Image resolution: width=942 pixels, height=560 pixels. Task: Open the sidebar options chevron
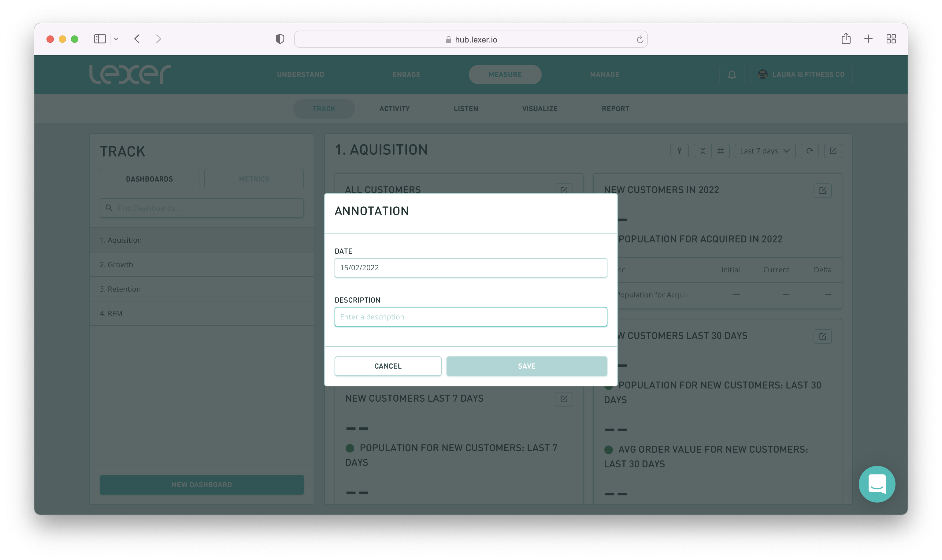point(116,39)
